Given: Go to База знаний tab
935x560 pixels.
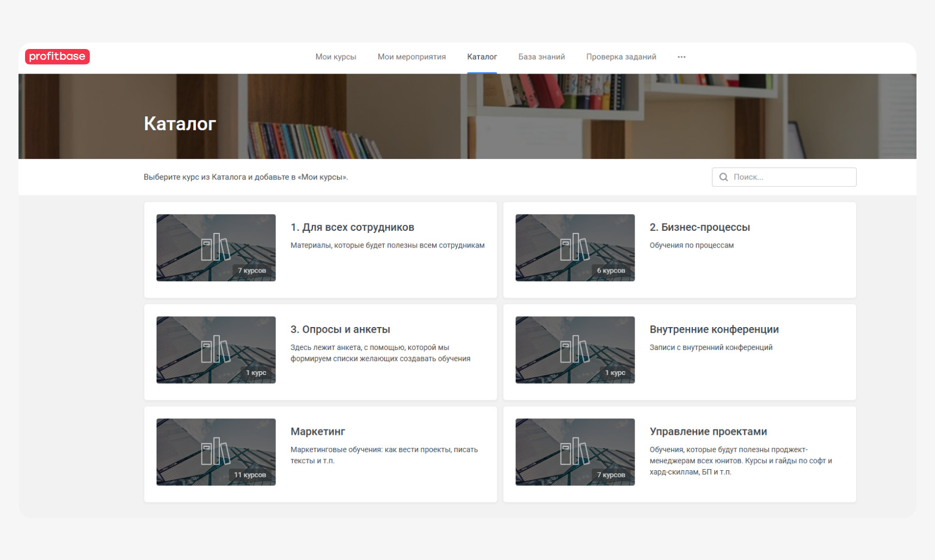Looking at the screenshot, I should 541,57.
